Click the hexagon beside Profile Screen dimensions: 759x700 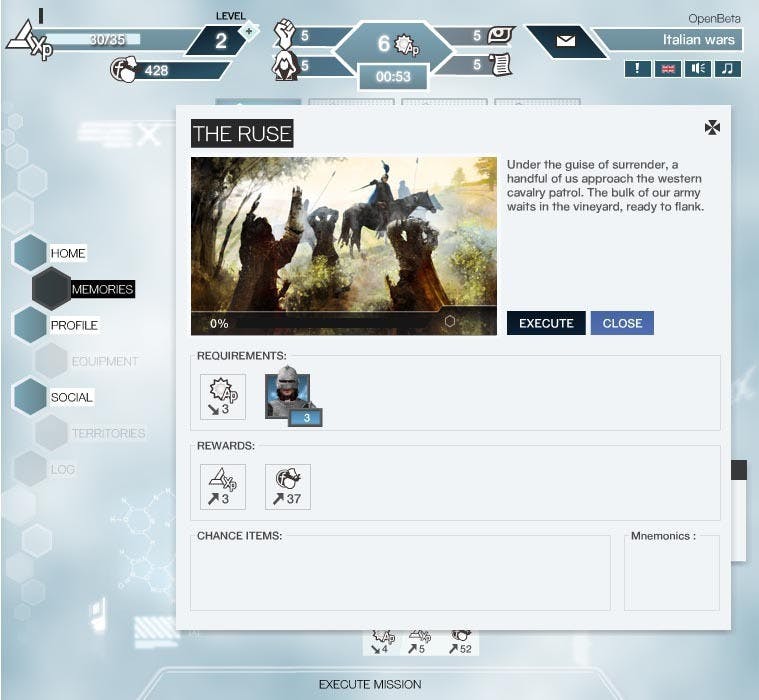[x=30, y=325]
